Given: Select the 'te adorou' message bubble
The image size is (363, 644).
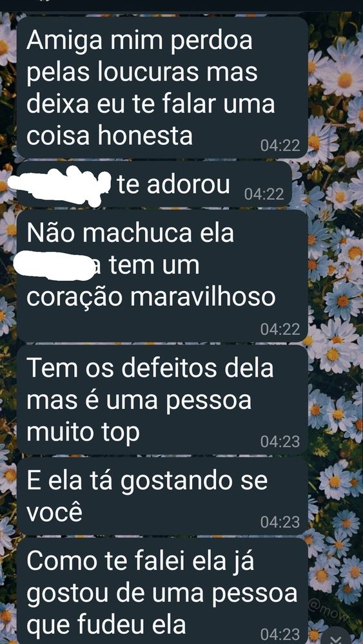Looking at the screenshot, I should click(154, 184).
